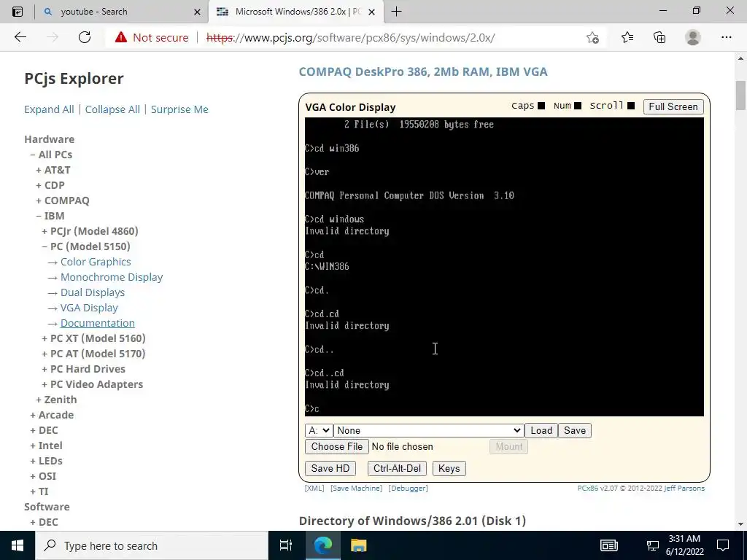Select the Microsoft Windows/386 2.0x tab
Viewport: 747px width, 560px height.
[x=295, y=12]
